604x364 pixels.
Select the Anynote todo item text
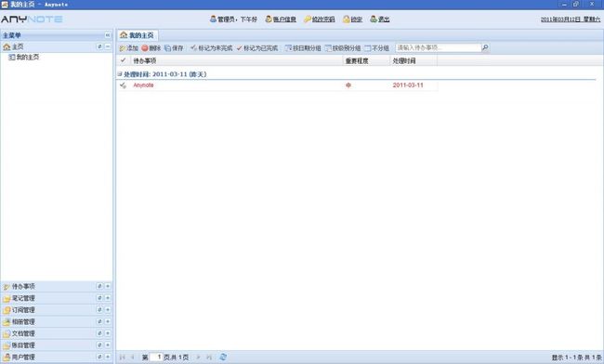pyautogui.click(x=143, y=85)
